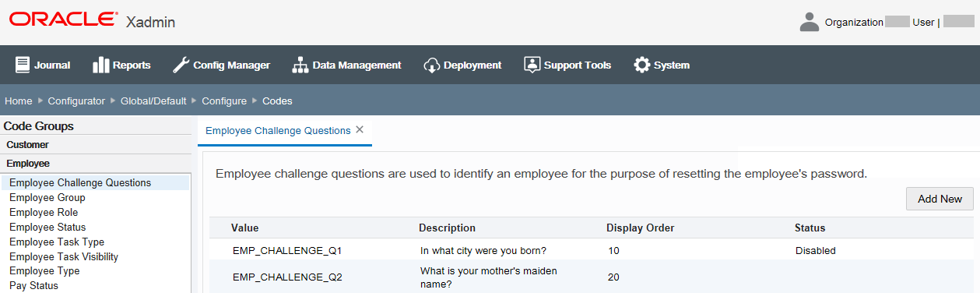Open the Reports menu
This screenshot has height=293, width=980.
[121, 65]
